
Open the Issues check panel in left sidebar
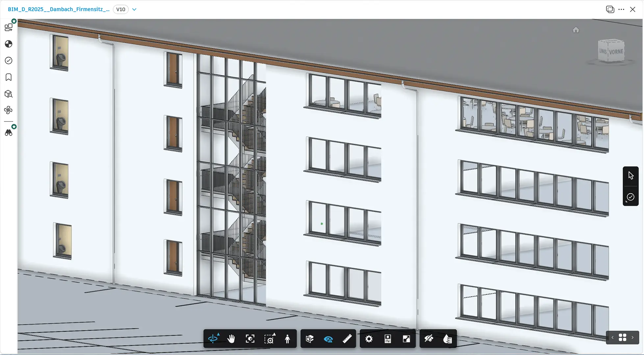coord(9,60)
